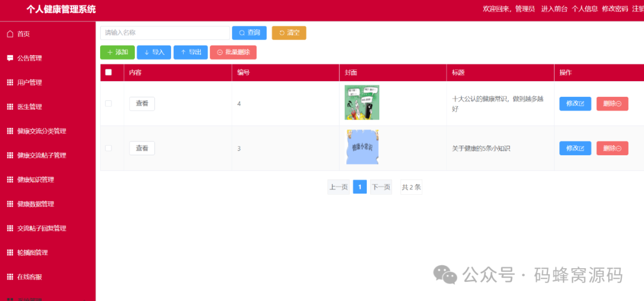The image size is (644, 301).
Task: Open cover thumbnail of 十大公认的健康常识 row
Action: 362,102
